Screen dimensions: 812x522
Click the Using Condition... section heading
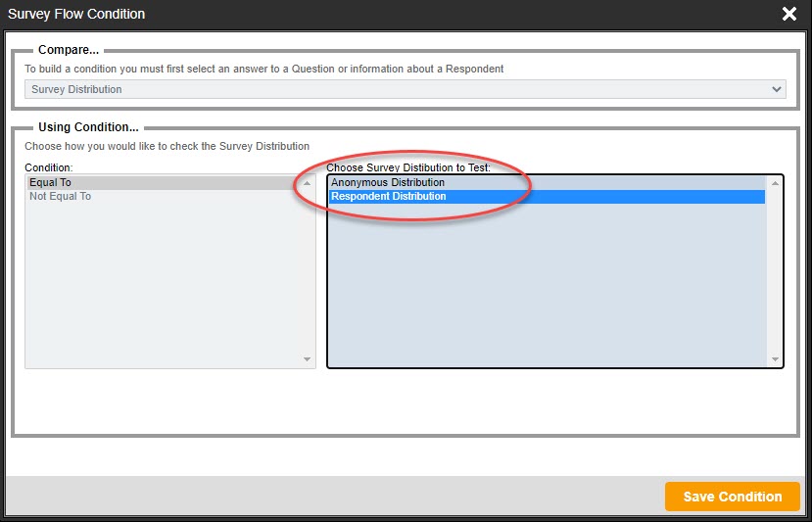pos(88,127)
